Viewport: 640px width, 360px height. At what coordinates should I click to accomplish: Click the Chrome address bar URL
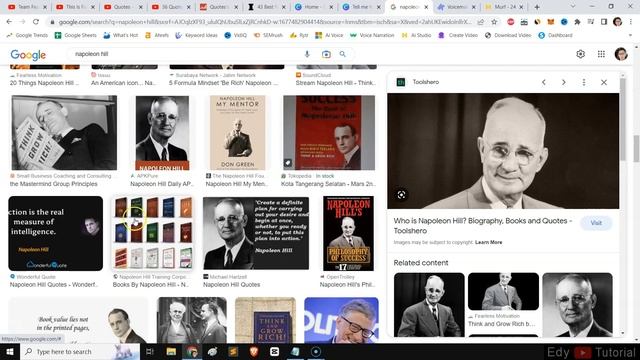[x=265, y=22]
